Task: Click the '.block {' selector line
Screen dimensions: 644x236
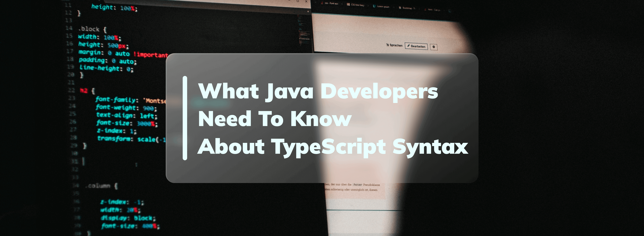Action: point(92,29)
